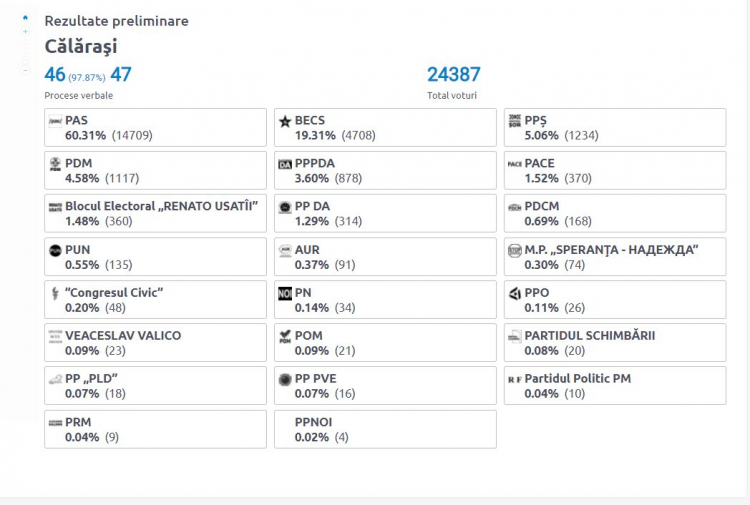Click the 24387 total votes number

pyautogui.click(x=453, y=75)
